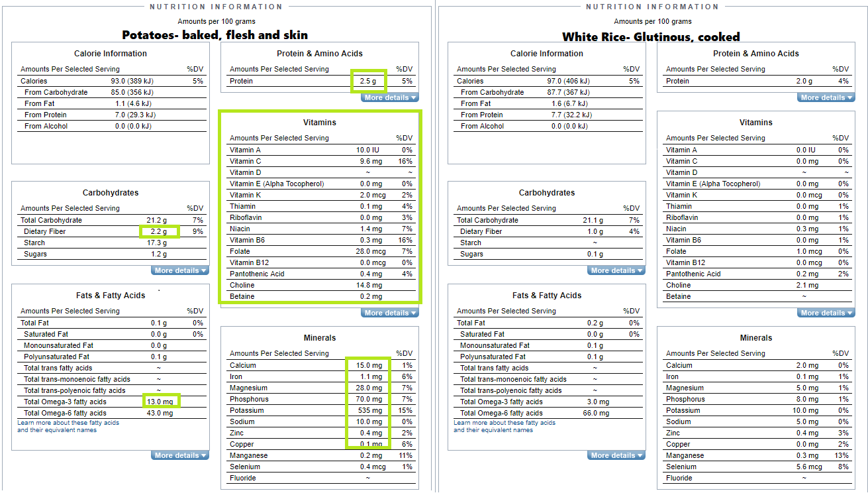Click the Potatoes Calcium value '15.0 mg'
Screen dimensions: 868x501
tap(369, 365)
